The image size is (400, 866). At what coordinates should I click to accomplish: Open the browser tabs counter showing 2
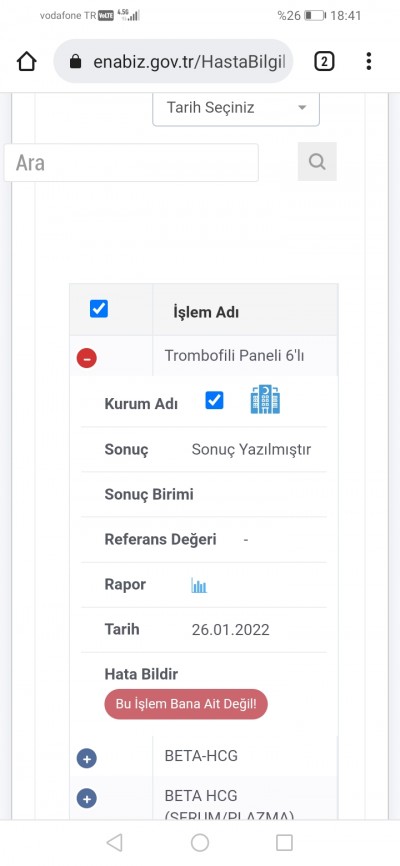click(x=324, y=62)
